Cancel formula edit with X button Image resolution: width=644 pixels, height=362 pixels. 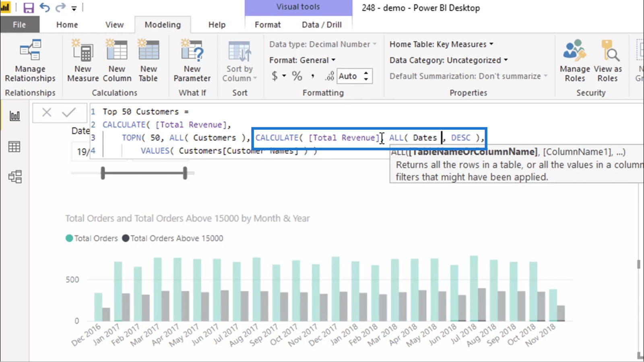click(x=47, y=113)
